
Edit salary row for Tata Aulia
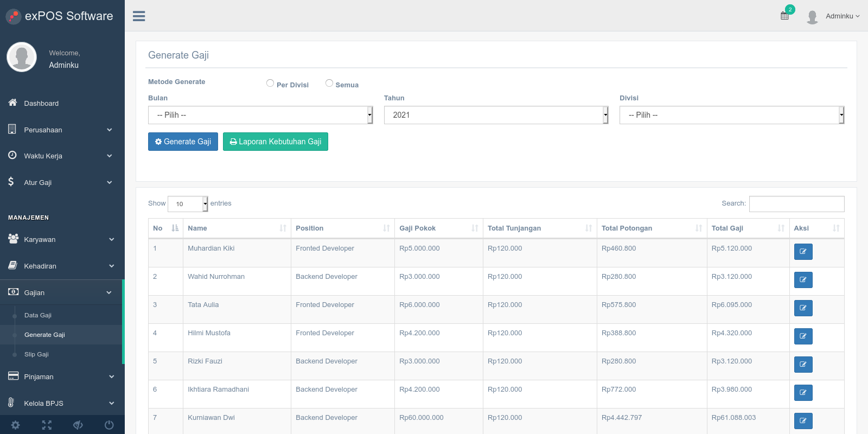pos(803,308)
